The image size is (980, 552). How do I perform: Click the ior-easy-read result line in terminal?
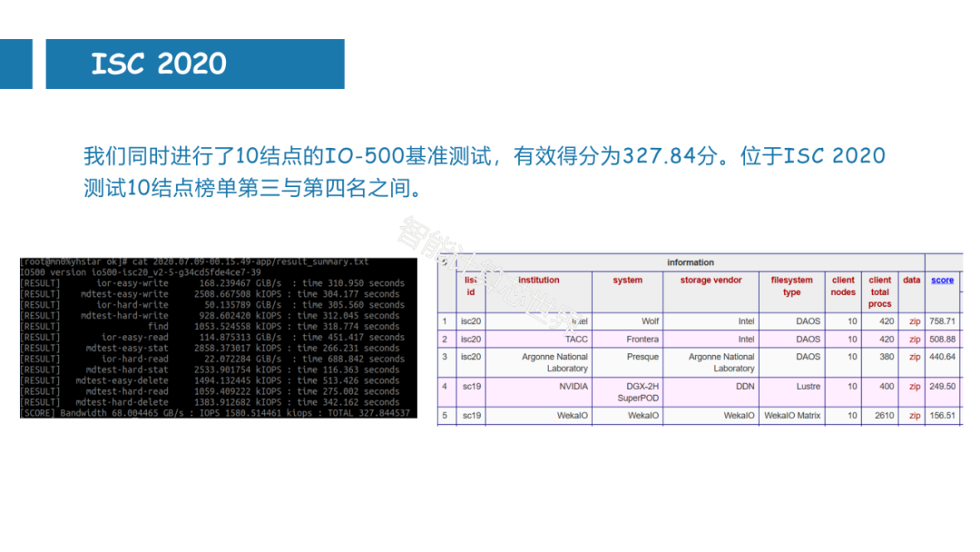[x=212, y=337]
